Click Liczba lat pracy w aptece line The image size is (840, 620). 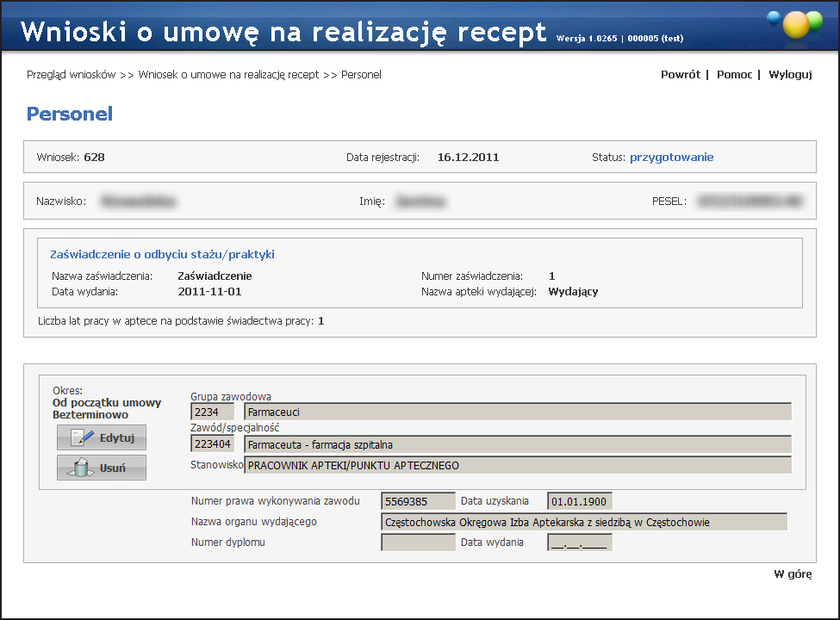pos(181,320)
